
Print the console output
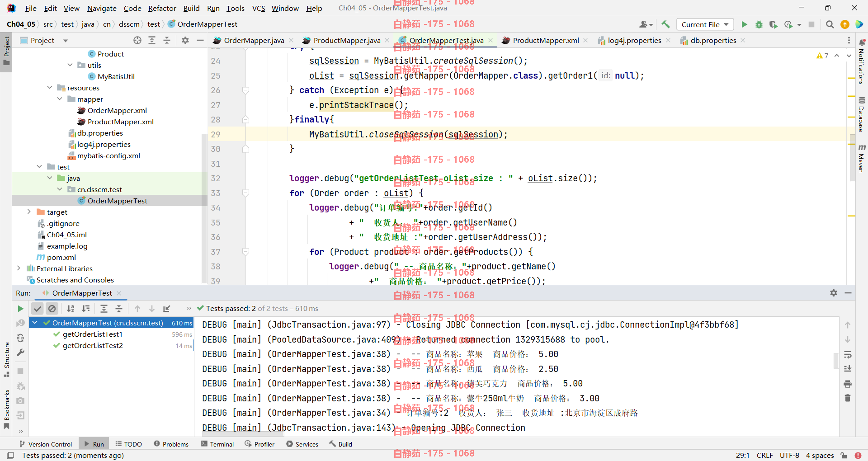coord(848,384)
